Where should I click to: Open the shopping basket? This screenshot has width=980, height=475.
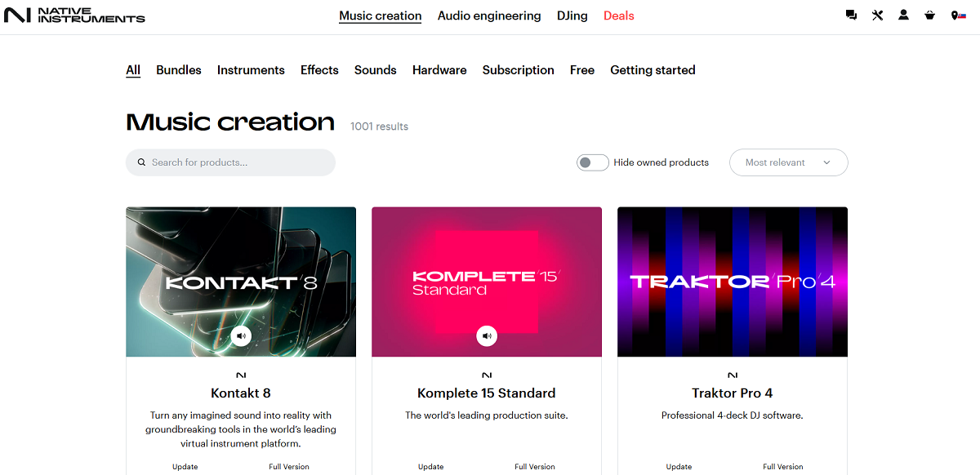click(x=929, y=15)
